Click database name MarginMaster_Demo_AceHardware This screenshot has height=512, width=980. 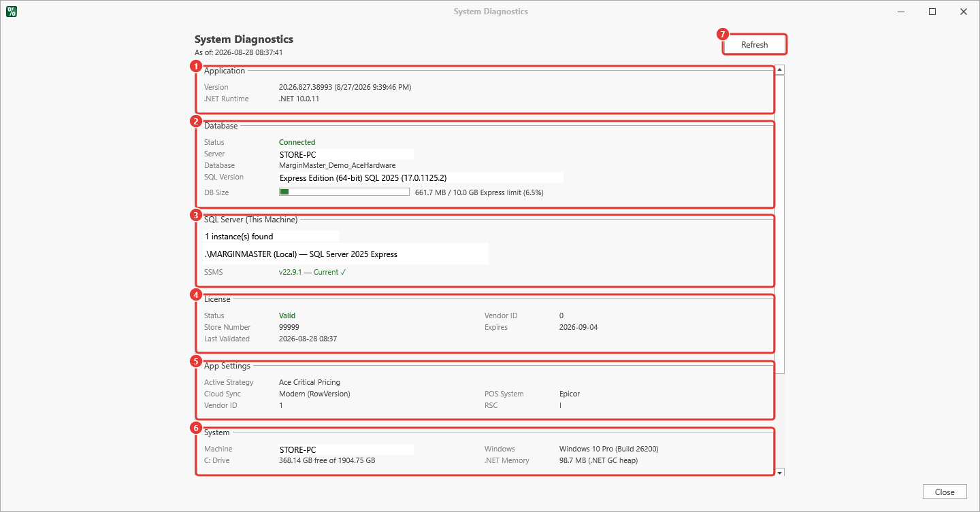[337, 165]
